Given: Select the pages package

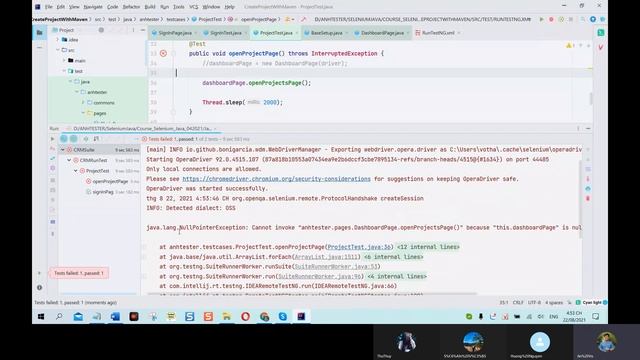Looking at the screenshot, I should click(100, 113).
